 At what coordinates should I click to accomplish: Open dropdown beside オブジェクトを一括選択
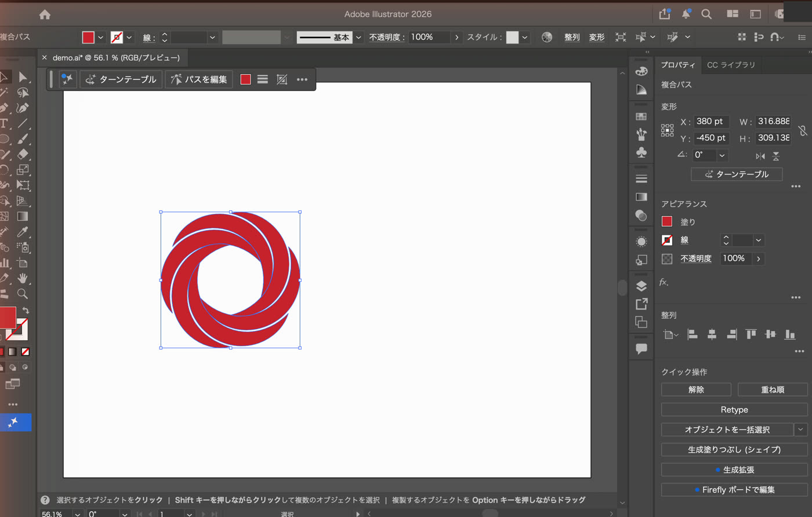(x=801, y=429)
